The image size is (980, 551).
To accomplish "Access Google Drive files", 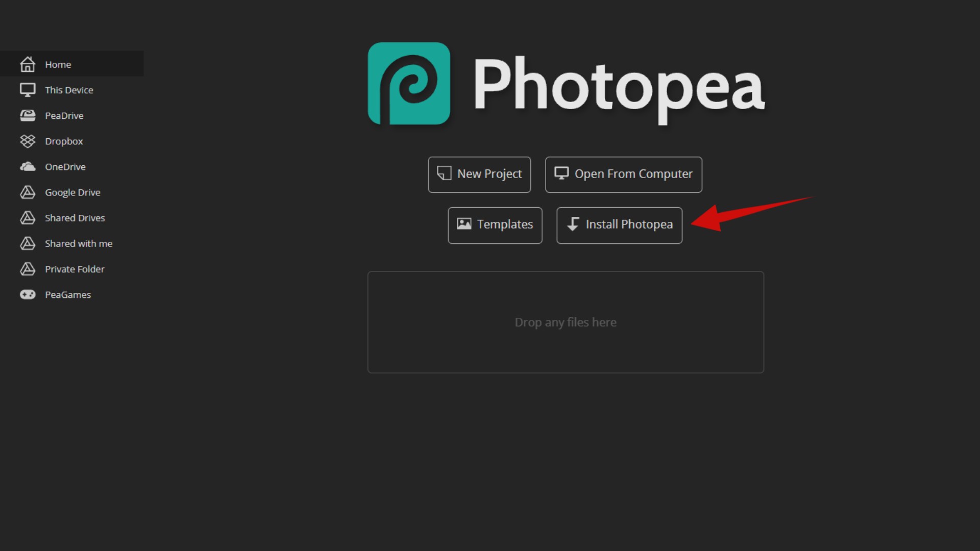I will coord(72,192).
